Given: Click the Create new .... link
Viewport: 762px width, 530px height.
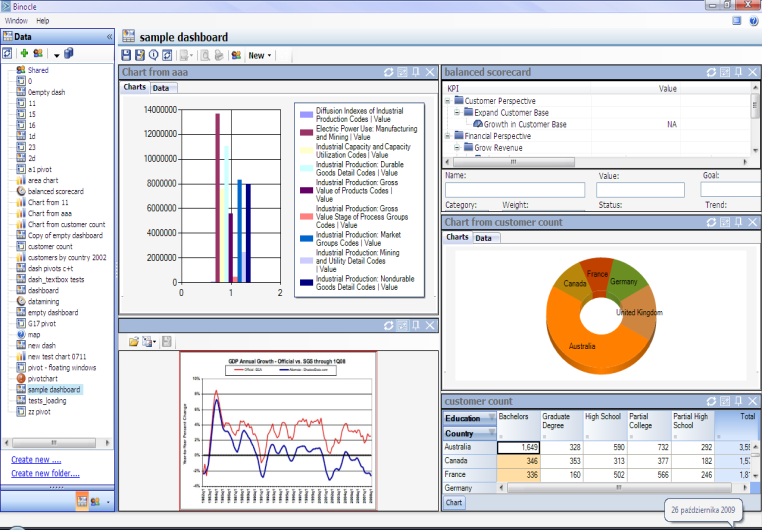Looking at the screenshot, I should point(36,460).
